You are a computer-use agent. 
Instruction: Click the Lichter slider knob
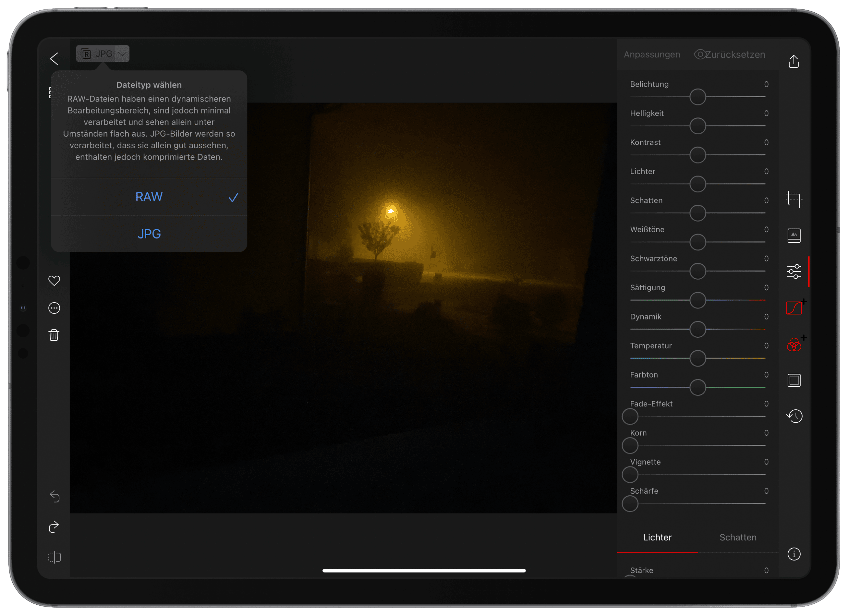(698, 184)
